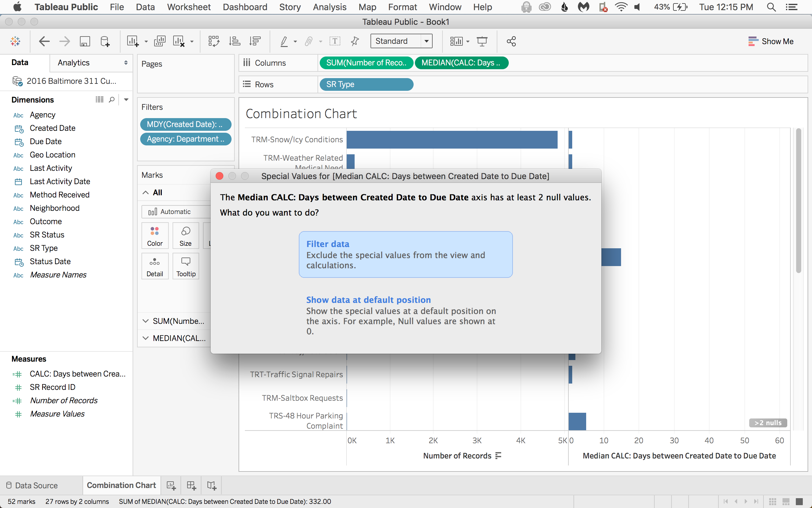Close the Special Values dialog
Viewport: 812px width, 508px height.
[219, 176]
